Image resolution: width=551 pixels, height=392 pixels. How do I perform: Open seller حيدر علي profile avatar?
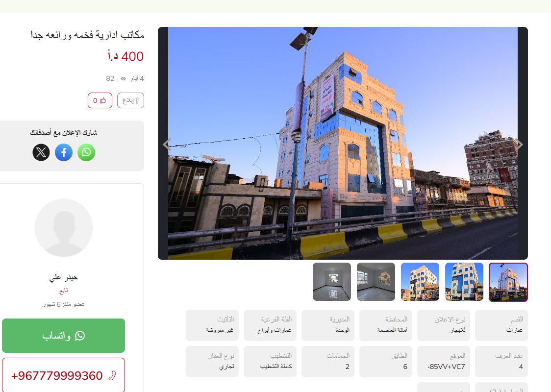64,228
